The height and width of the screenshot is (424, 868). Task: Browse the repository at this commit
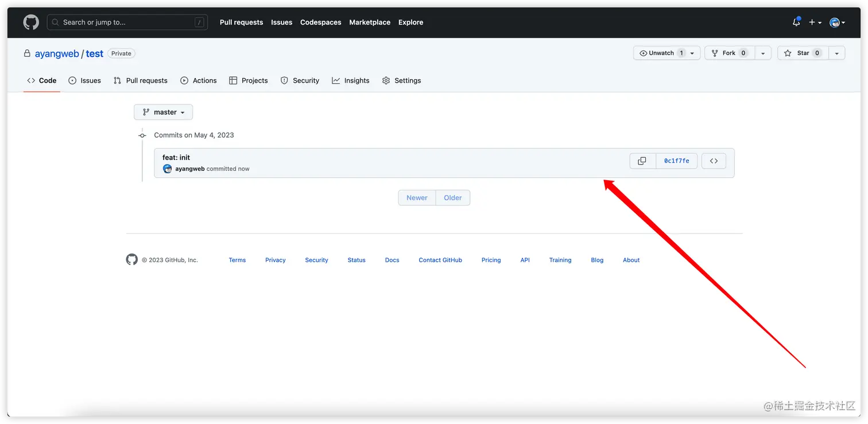point(714,161)
